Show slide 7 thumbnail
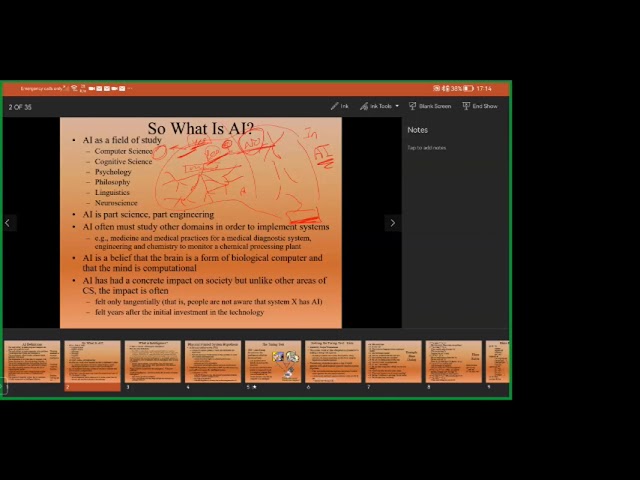 (x=392, y=361)
